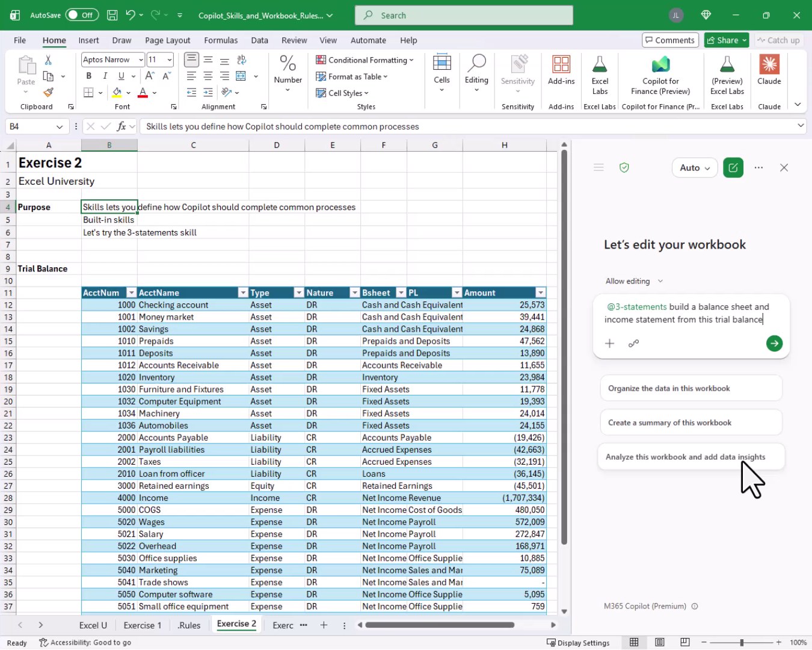Open the Data ribbon tab

pos(259,40)
